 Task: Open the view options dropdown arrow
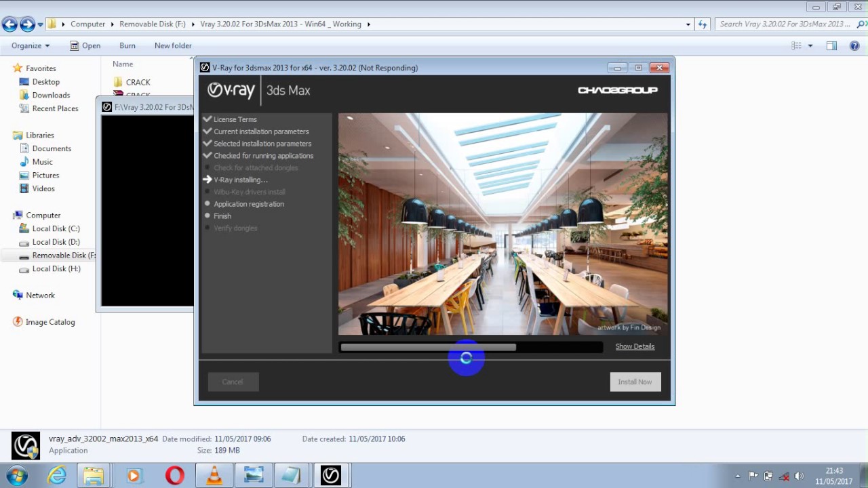[x=810, y=45]
